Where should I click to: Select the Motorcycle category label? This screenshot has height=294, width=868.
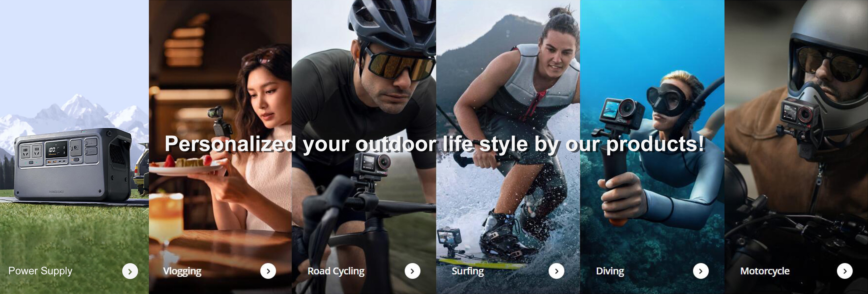pyautogui.click(x=765, y=271)
